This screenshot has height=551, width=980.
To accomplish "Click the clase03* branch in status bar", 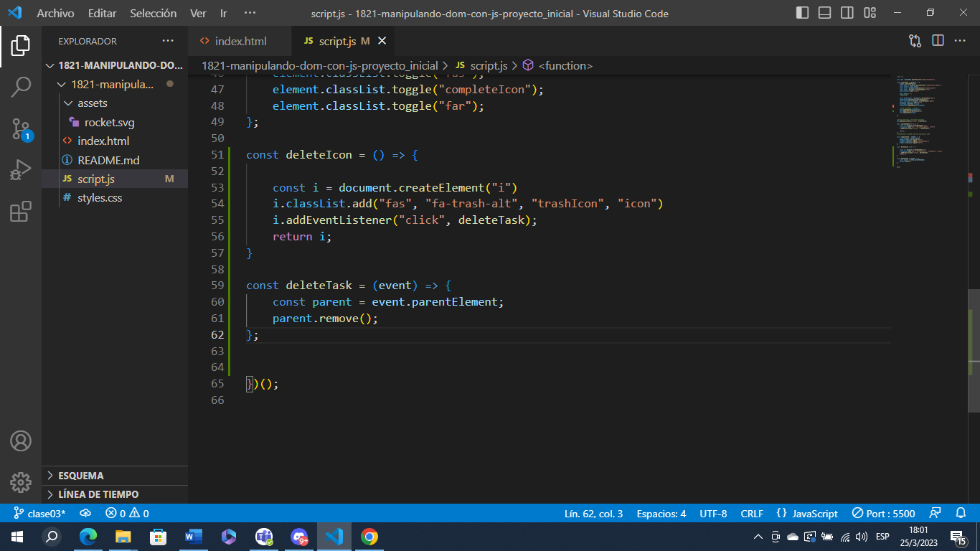I will click(39, 514).
